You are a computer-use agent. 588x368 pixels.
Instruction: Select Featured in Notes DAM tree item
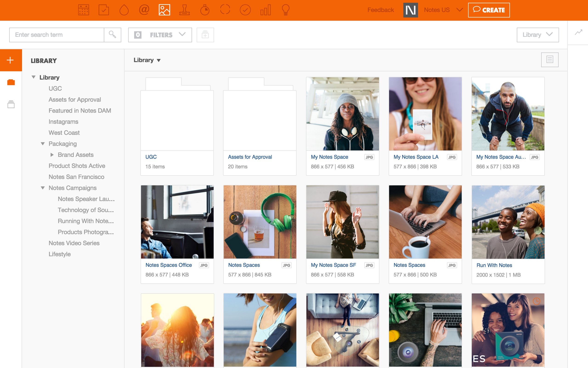80,110
